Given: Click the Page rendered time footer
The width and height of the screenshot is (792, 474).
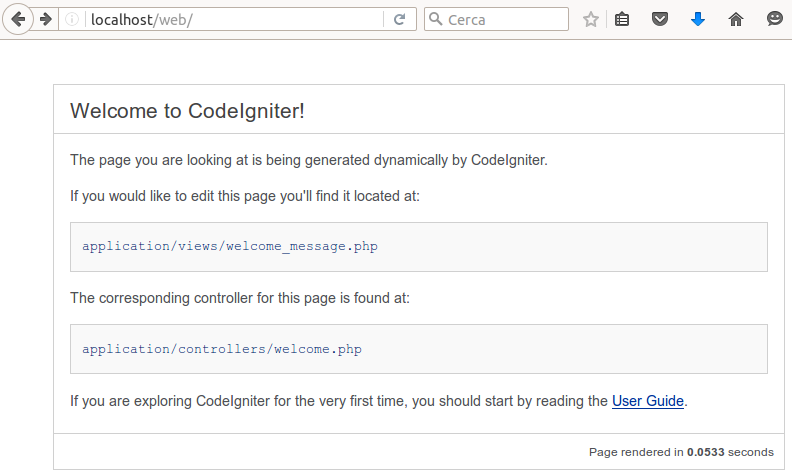Looking at the screenshot, I should [x=680, y=452].
